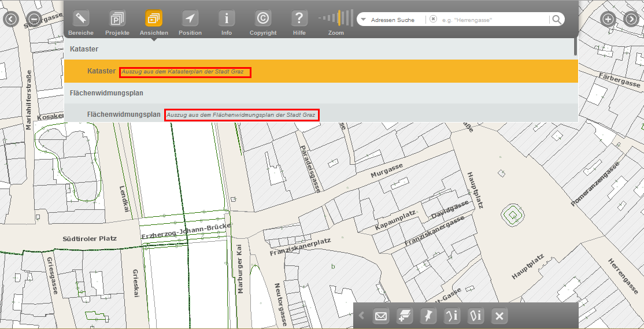Collapse bottom toolbar with left chevron
The width and height of the screenshot is (644, 329).
(361, 316)
